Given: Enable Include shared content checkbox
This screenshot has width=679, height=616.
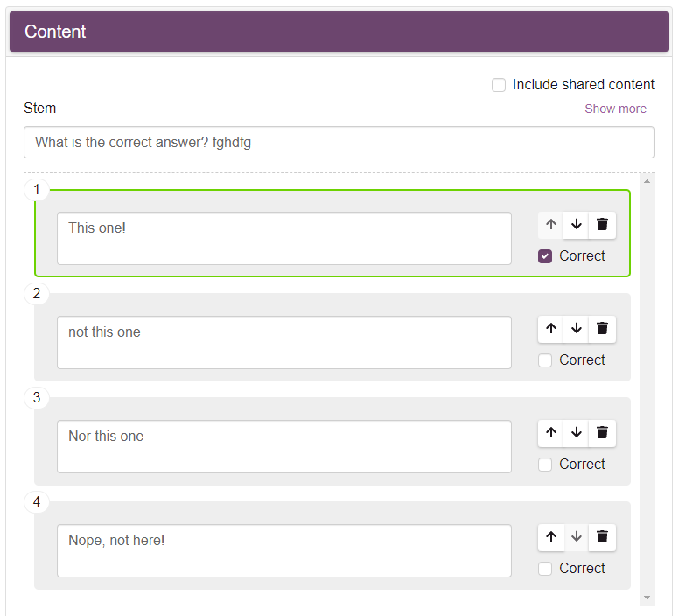Looking at the screenshot, I should click(x=499, y=85).
